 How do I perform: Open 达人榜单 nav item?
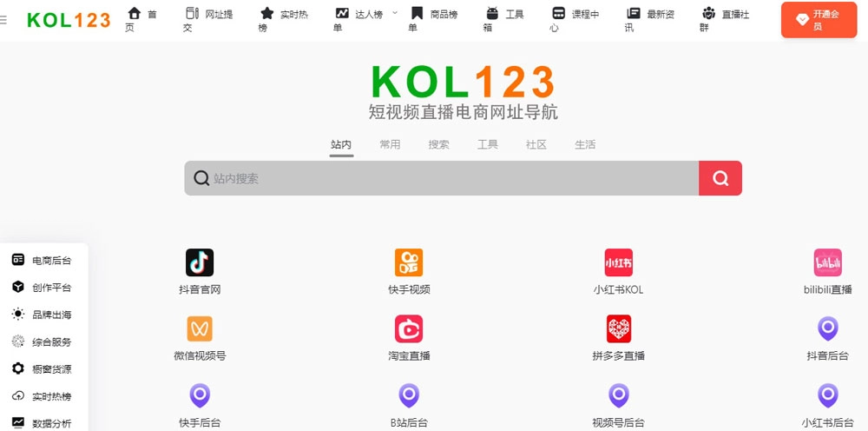(358, 20)
